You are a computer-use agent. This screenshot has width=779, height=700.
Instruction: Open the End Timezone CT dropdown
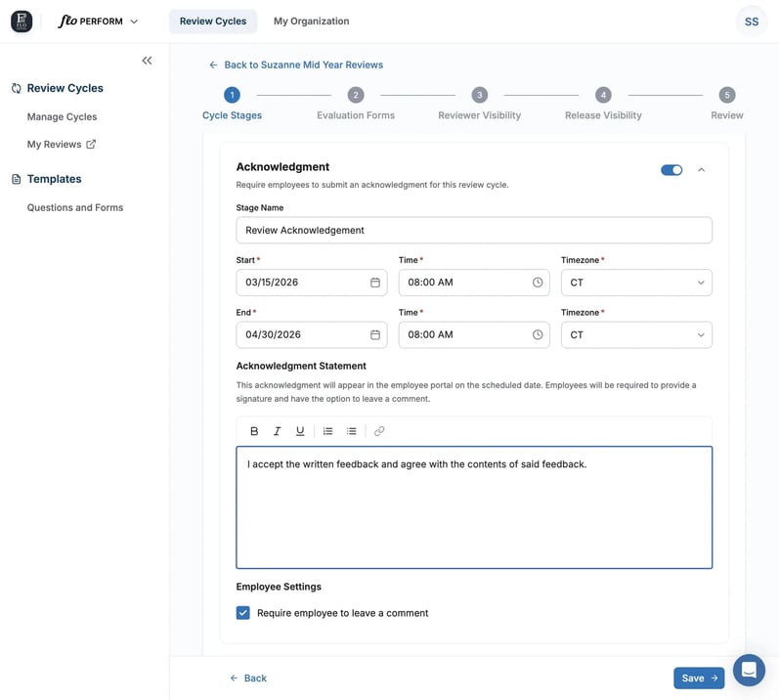(x=636, y=334)
